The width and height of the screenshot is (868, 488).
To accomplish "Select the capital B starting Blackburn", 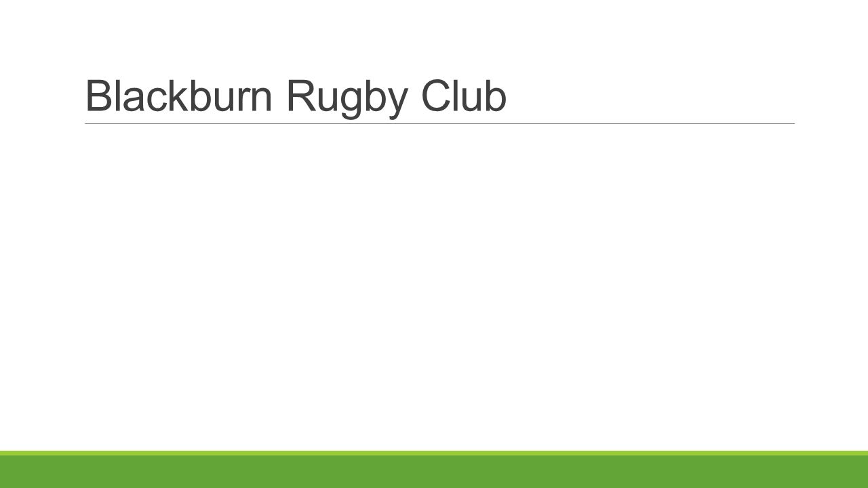I will pyautogui.click(x=99, y=96).
